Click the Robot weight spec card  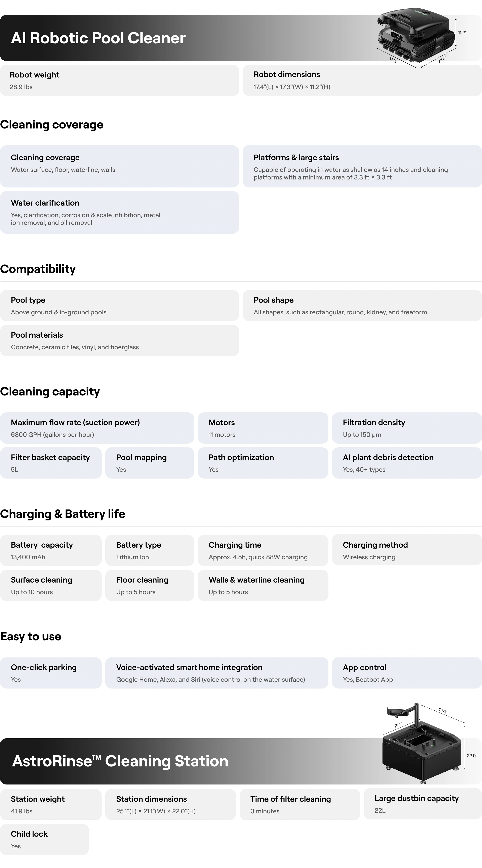pyautogui.click(x=119, y=80)
